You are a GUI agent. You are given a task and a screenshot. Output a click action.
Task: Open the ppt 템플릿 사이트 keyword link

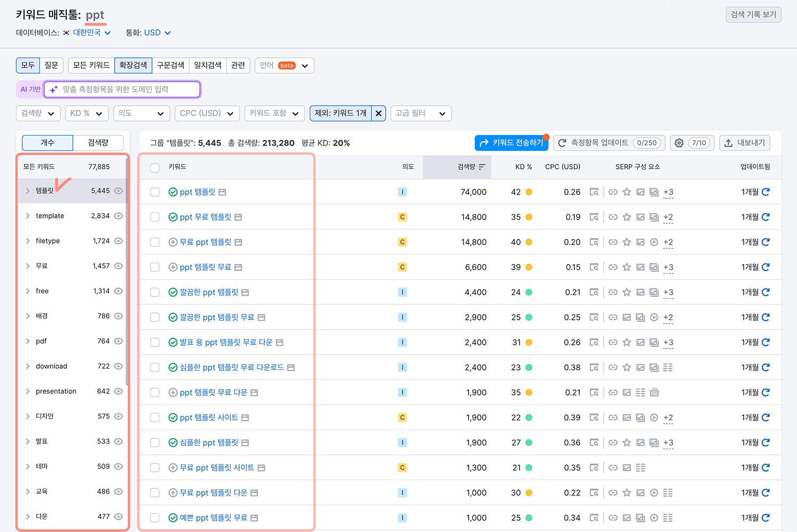coord(209,418)
